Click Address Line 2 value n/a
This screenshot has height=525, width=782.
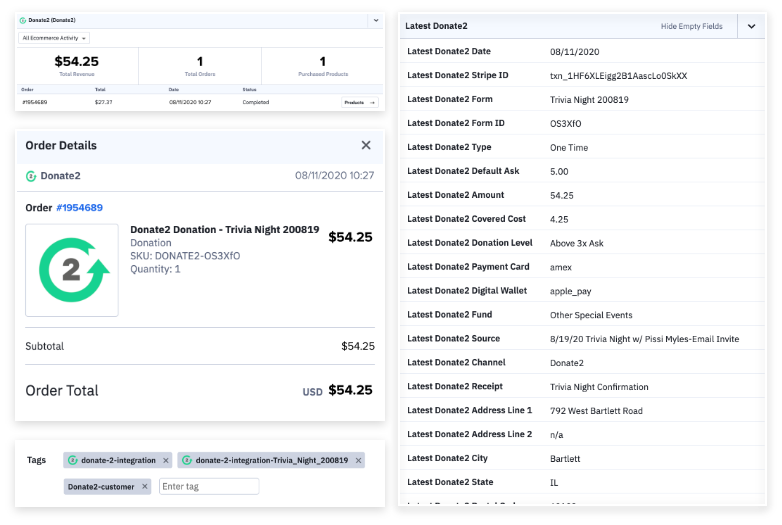coord(556,435)
